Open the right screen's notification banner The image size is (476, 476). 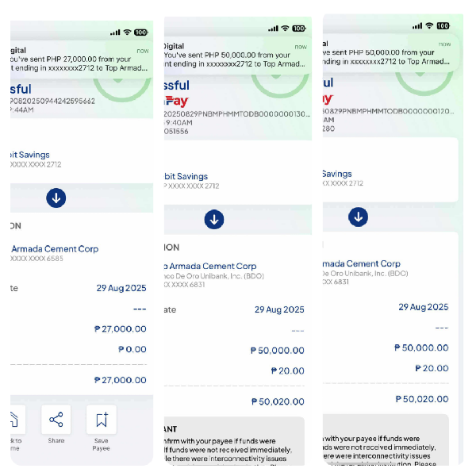click(391, 53)
